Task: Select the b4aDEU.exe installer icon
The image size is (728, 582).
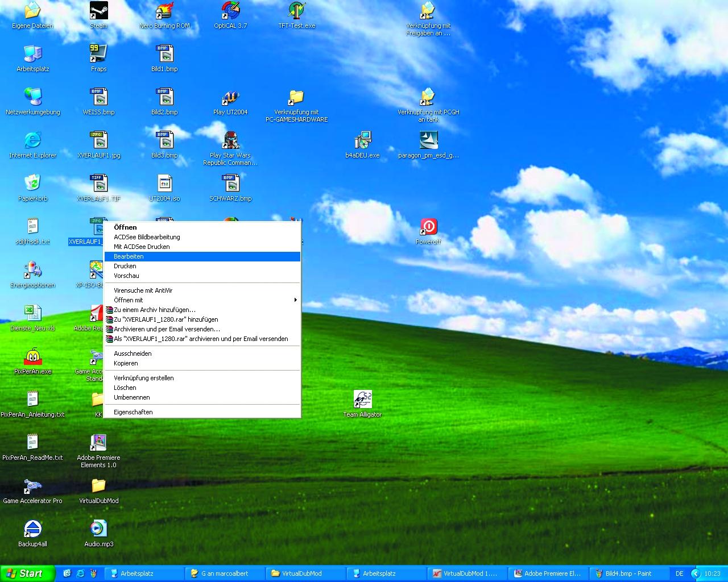Action: coord(362,140)
